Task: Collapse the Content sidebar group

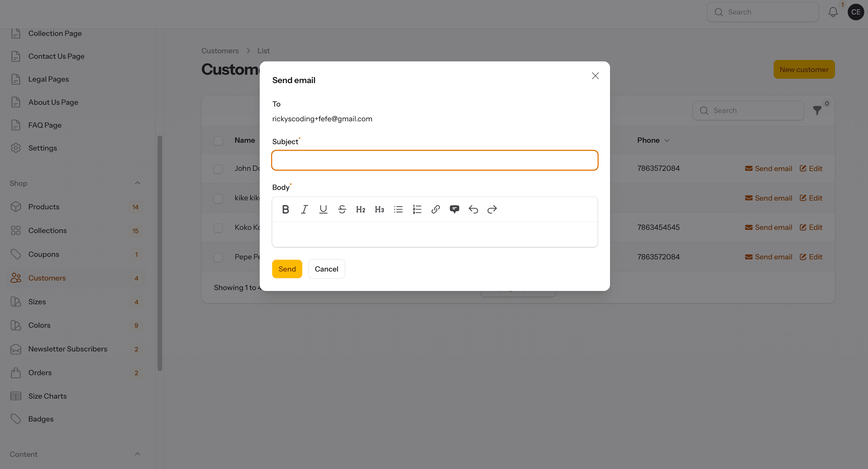Action: [x=138, y=454]
